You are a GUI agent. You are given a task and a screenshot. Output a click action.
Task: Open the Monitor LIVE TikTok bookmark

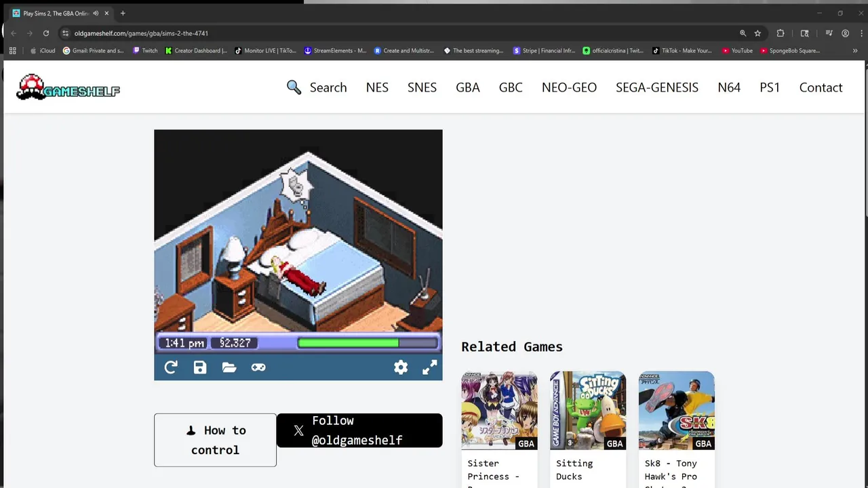pyautogui.click(x=265, y=51)
